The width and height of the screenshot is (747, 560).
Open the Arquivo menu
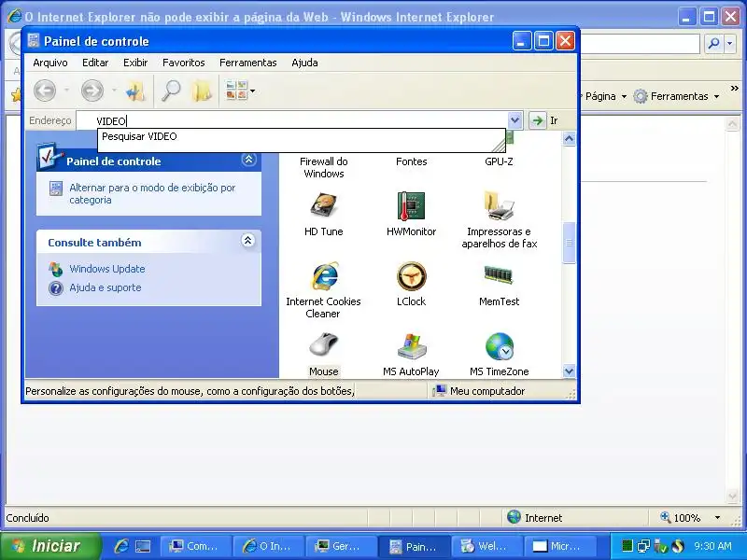50,63
